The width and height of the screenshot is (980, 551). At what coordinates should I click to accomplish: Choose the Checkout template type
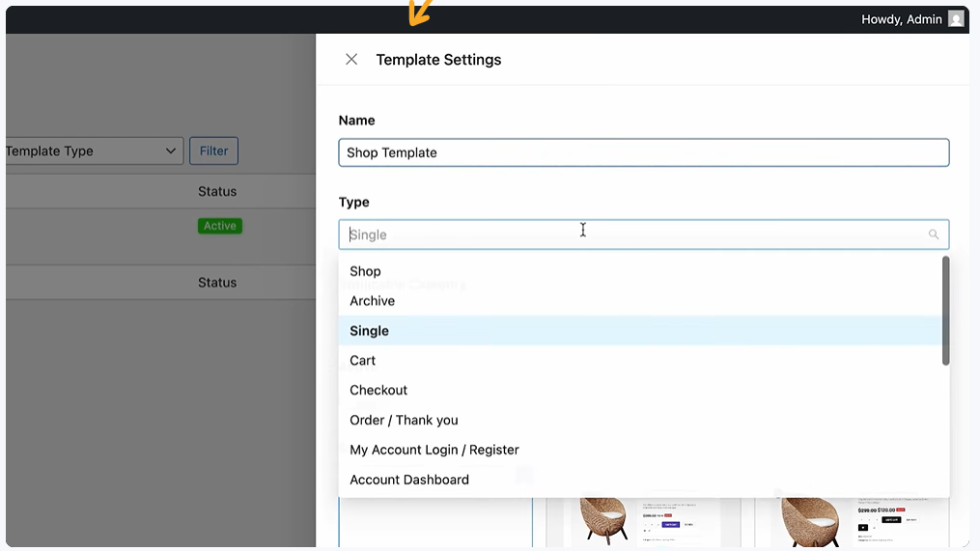pos(378,390)
